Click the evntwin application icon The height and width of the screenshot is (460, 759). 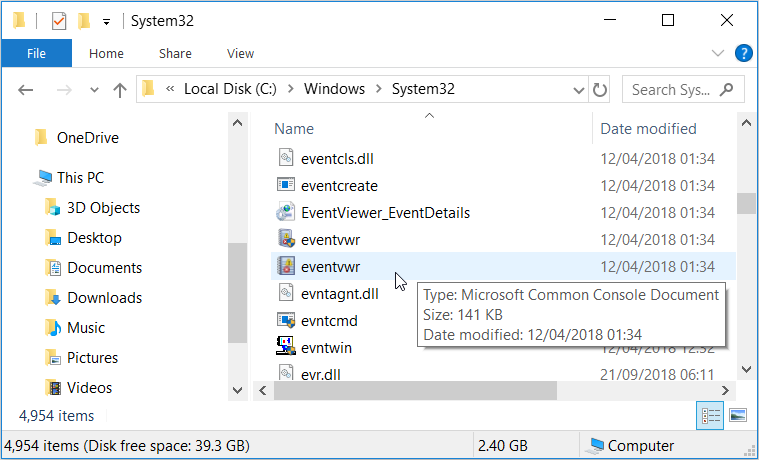pyautogui.click(x=285, y=348)
